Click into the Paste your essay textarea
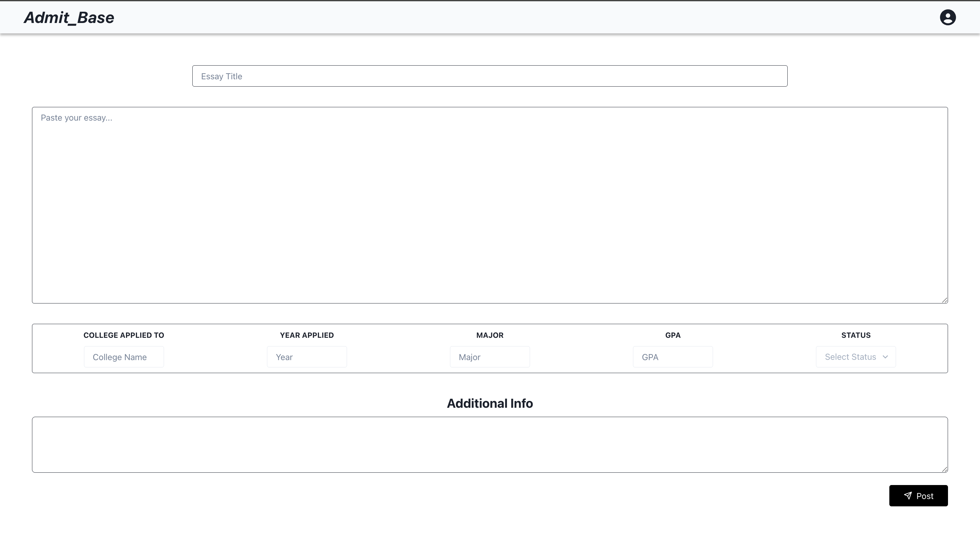The height and width of the screenshot is (533, 980). coord(490,205)
